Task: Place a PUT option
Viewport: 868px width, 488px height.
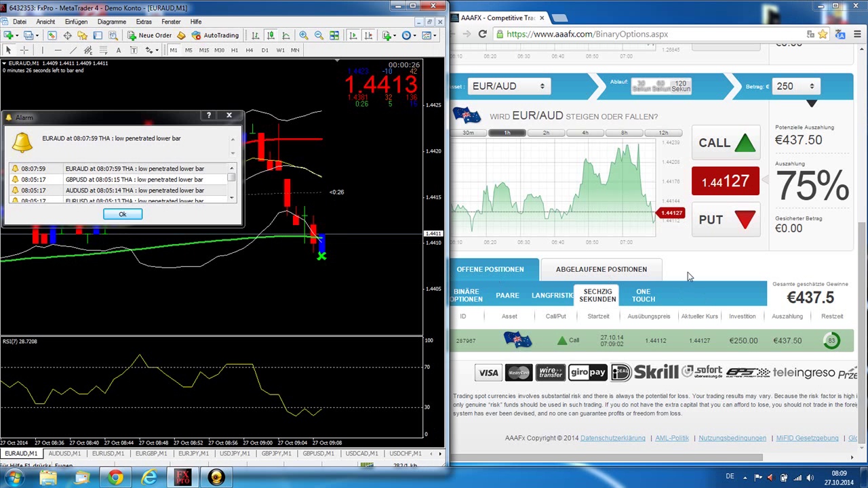Action: (x=726, y=220)
